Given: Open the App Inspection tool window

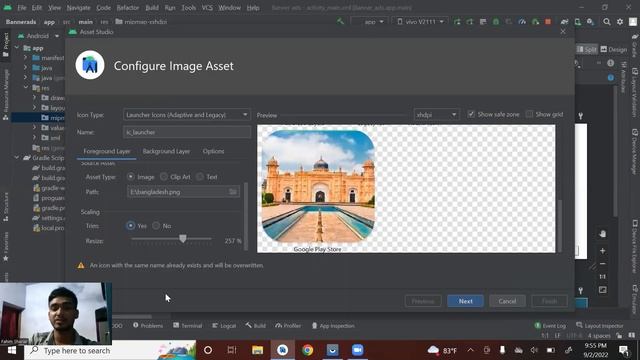Looking at the screenshot, I should coord(333,325).
